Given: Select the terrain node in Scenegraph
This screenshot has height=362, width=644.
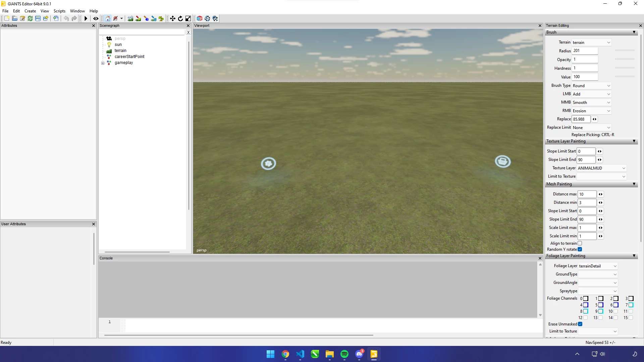Looking at the screenshot, I should [x=120, y=51].
